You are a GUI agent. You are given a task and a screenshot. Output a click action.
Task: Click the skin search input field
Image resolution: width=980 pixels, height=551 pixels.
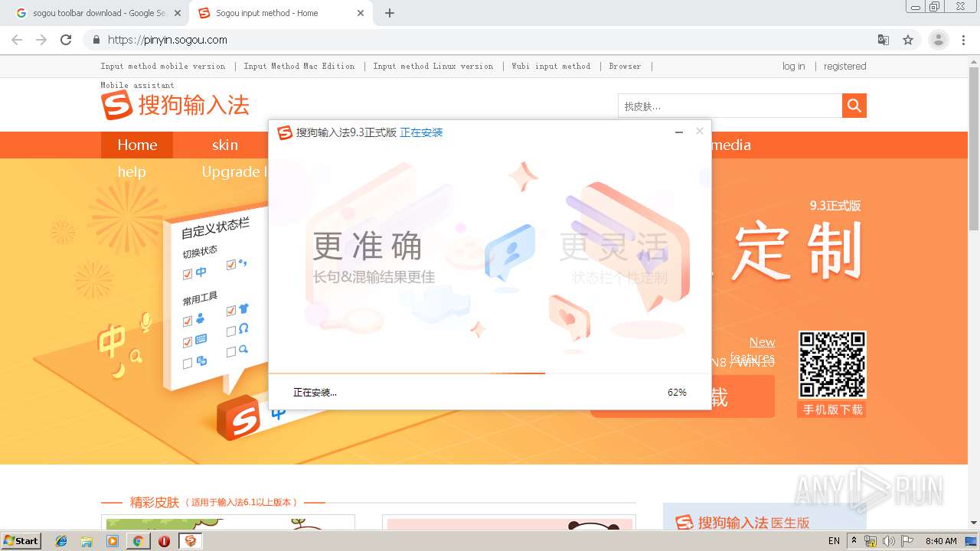tap(730, 106)
